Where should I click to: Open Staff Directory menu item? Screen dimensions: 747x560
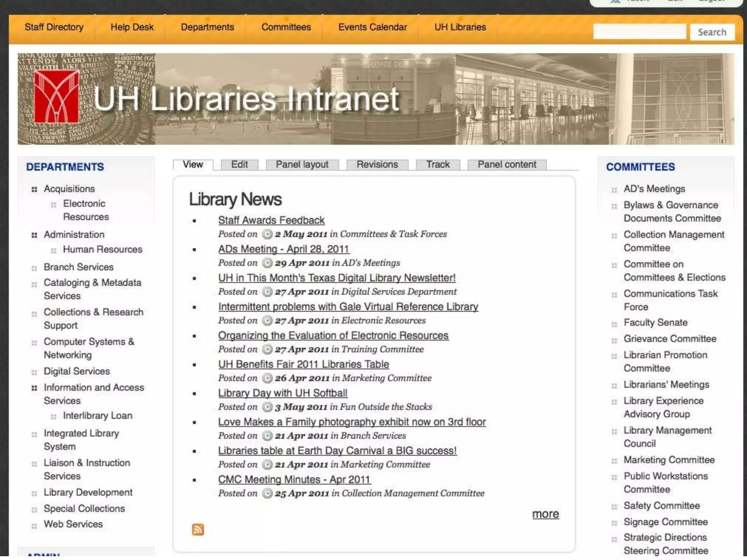tap(54, 27)
